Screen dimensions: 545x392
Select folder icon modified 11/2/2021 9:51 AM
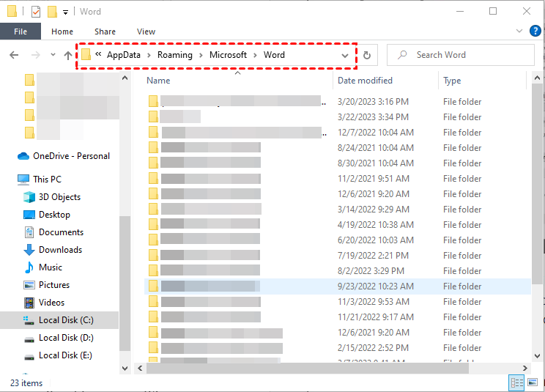click(x=153, y=178)
